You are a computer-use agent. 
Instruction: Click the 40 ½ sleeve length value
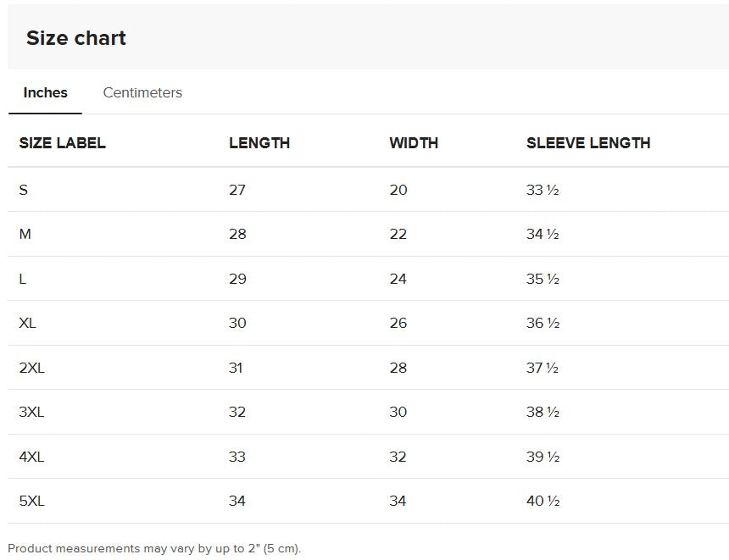coord(543,501)
